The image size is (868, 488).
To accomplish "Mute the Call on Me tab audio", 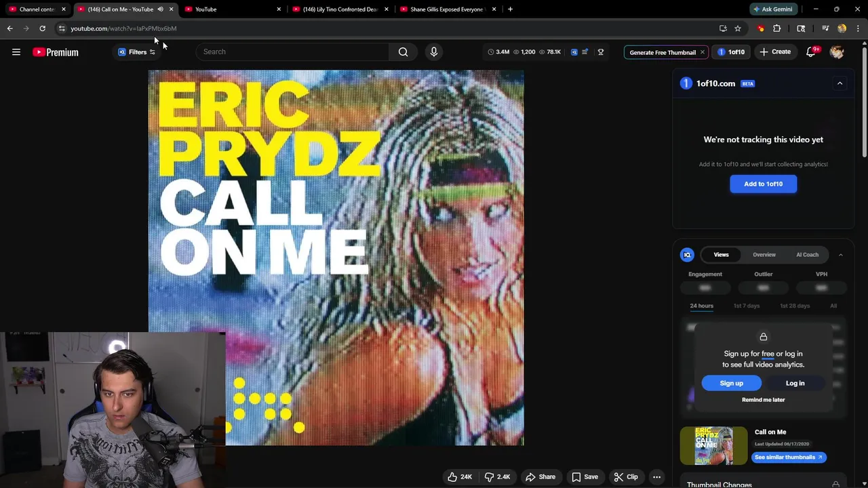I will (x=161, y=9).
